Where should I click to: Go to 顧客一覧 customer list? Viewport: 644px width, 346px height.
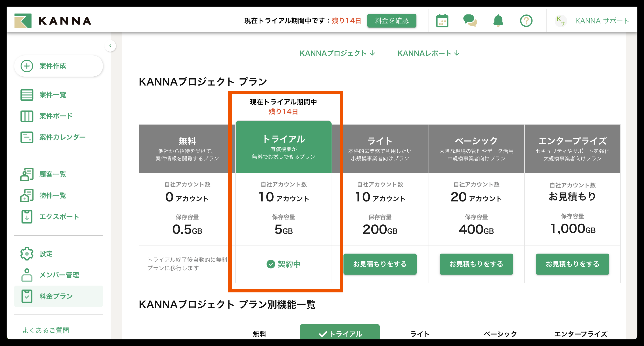(53, 174)
